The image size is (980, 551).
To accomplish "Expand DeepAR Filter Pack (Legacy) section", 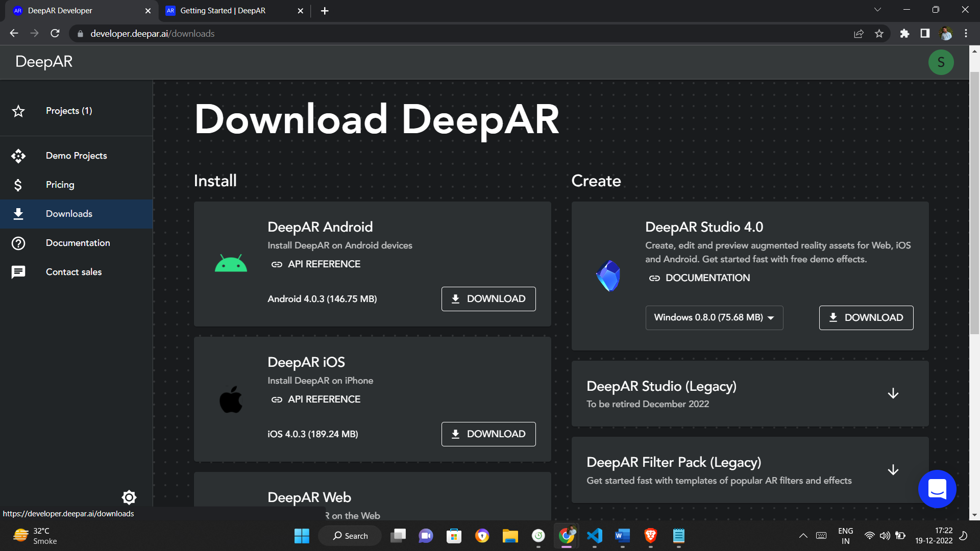I will coord(893,470).
